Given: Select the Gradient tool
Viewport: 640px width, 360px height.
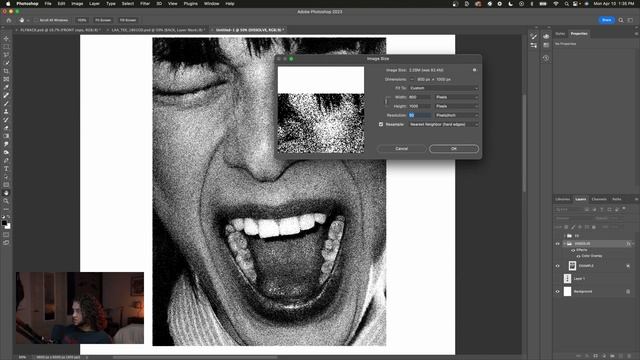Looking at the screenshot, I should point(6,136).
